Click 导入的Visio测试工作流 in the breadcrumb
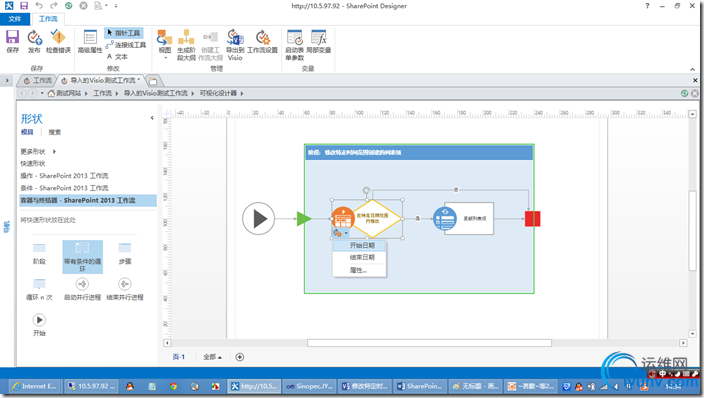The image size is (704, 398). [155, 93]
